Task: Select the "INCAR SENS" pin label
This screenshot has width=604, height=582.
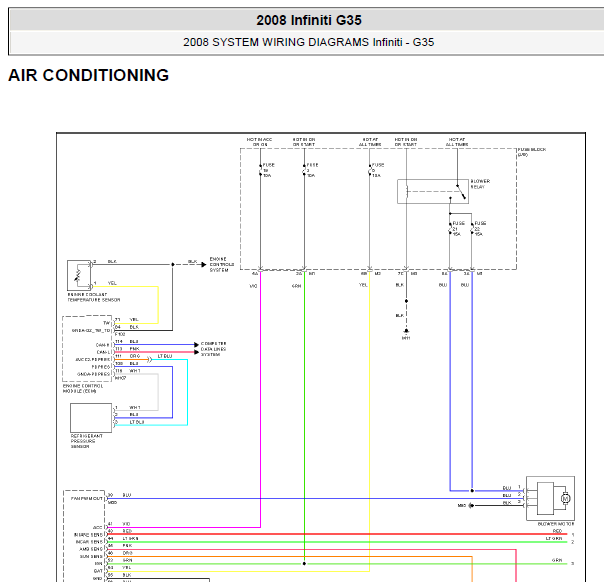Action: coord(89,542)
